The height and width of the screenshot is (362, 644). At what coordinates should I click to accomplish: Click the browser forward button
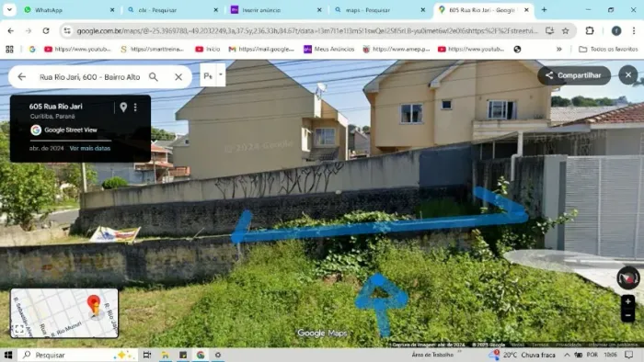click(29, 30)
